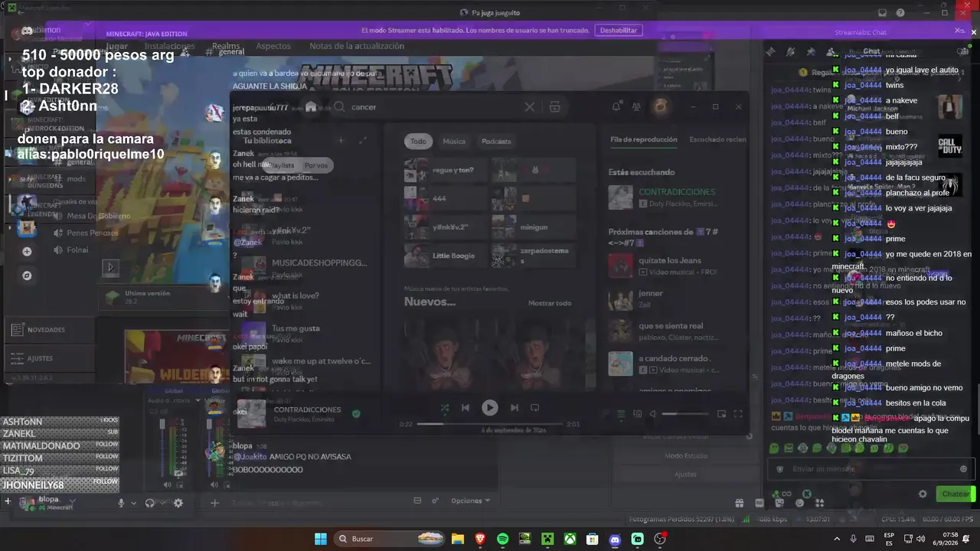Viewport: 980px width, 551px height.
Task: Open Instalaciones tab in Minecraft Launcher
Action: pyautogui.click(x=169, y=46)
